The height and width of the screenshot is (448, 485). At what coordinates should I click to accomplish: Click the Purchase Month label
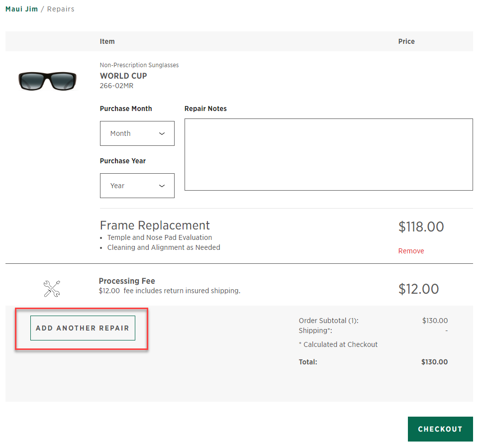click(126, 109)
